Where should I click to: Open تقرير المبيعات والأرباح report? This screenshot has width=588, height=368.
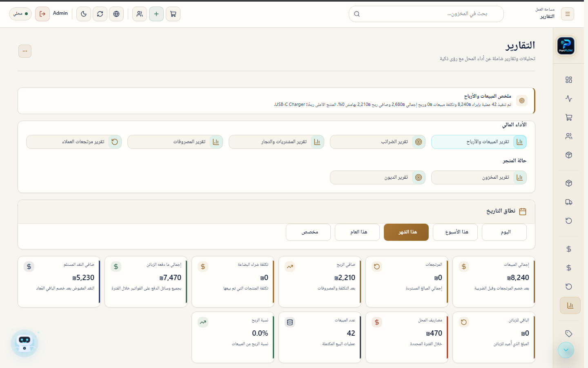click(479, 142)
